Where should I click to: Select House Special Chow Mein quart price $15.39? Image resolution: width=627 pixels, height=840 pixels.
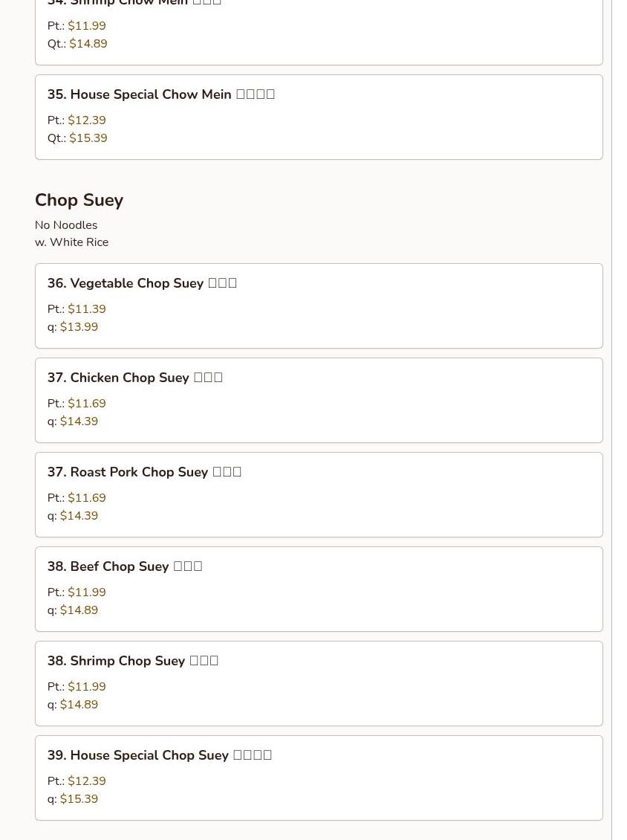pyautogui.click(x=88, y=138)
